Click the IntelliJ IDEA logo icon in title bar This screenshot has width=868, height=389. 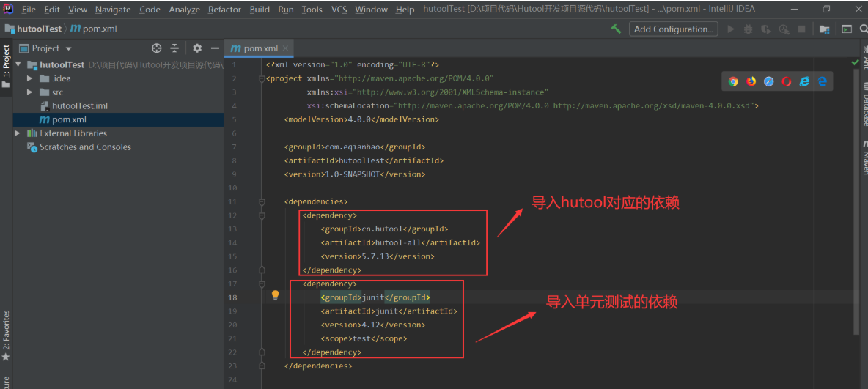(x=7, y=10)
